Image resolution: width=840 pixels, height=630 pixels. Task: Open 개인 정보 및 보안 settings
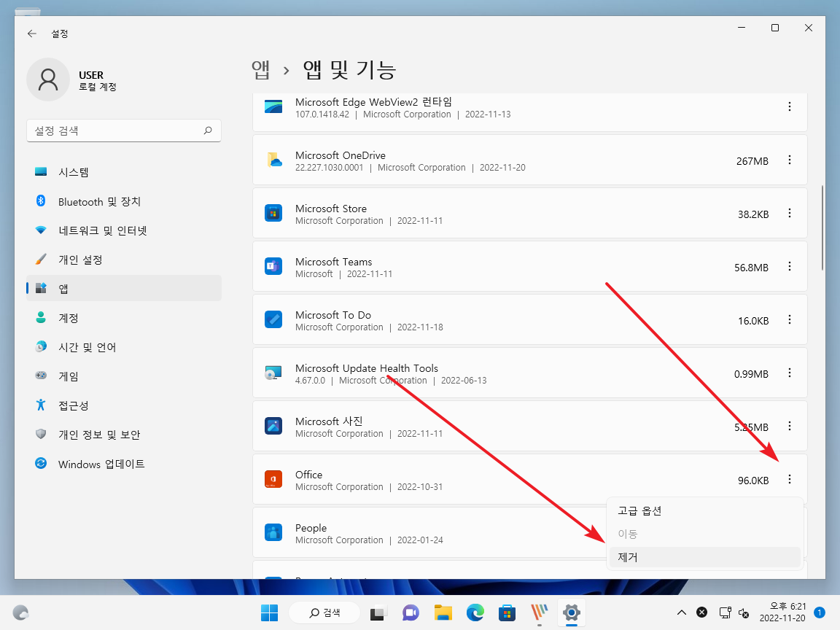[x=124, y=435]
